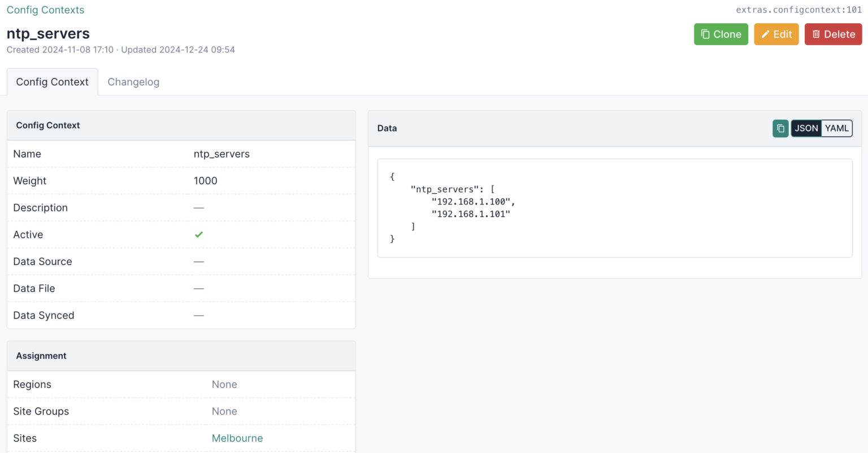Click the extras.configcontext:101 identifier

(x=799, y=10)
